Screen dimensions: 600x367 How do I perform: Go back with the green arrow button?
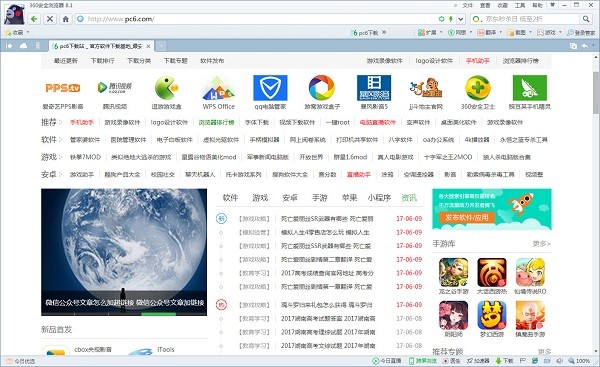[34, 19]
